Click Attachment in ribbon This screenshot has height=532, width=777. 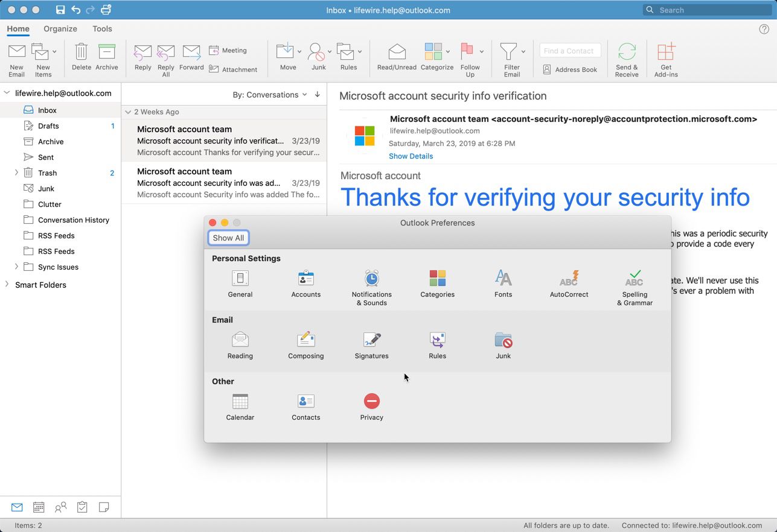[x=233, y=69]
